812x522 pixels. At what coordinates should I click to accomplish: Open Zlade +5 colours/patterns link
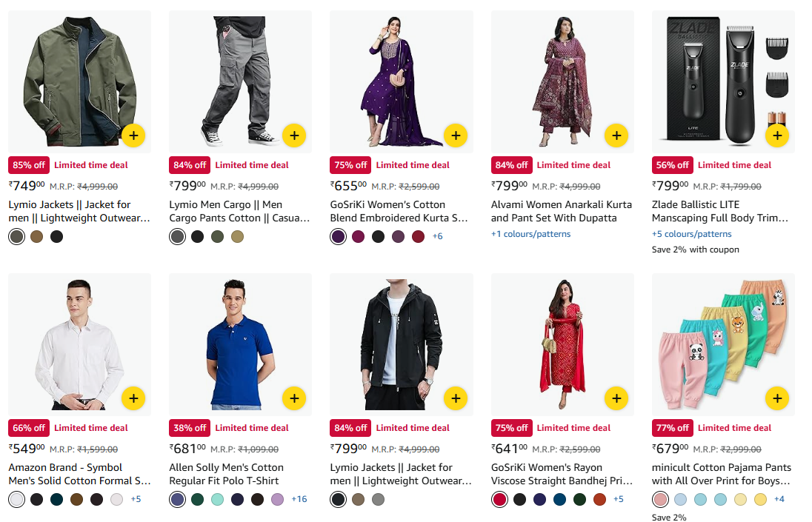point(691,234)
